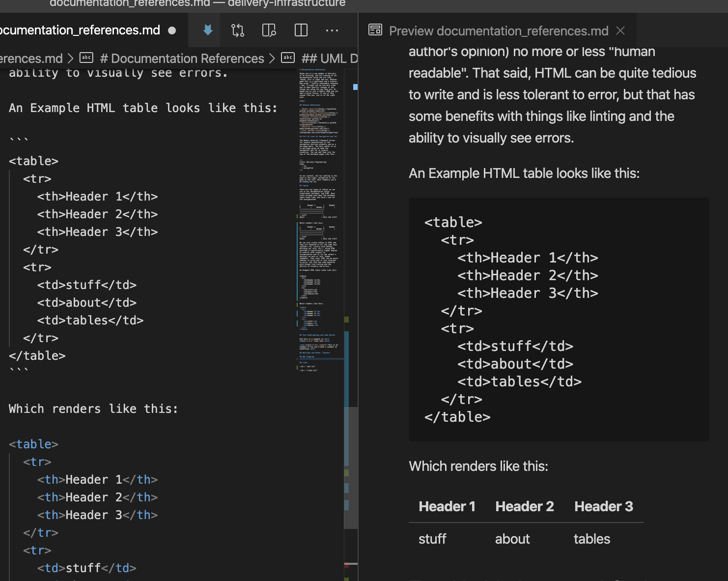
Task: Click the 'Header 3' column header in preview table
Action: click(604, 507)
